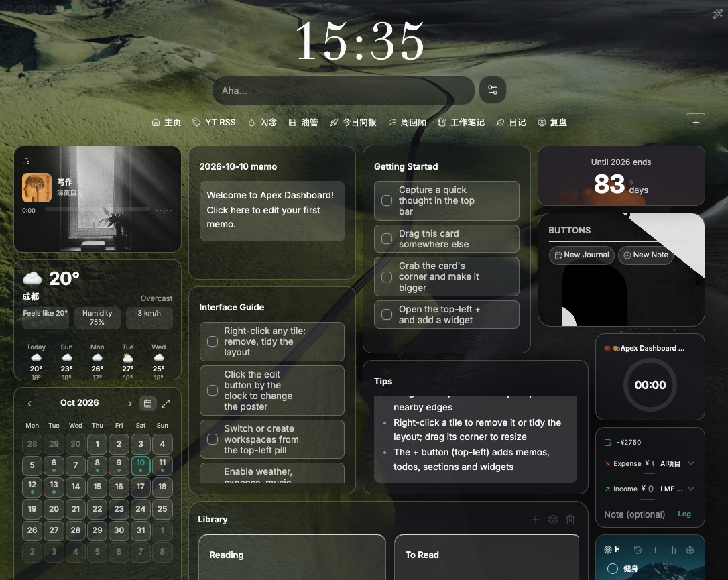Open the 油管 tab
The width and height of the screenshot is (728, 580).
pos(303,123)
